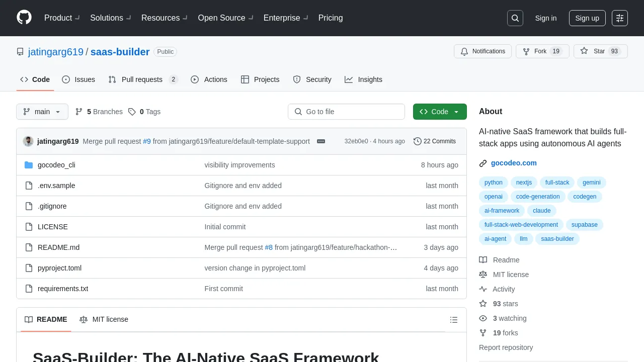644x362 pixels.
Task: Click inside the Go to file field
Action: click(x=346, y=112)
